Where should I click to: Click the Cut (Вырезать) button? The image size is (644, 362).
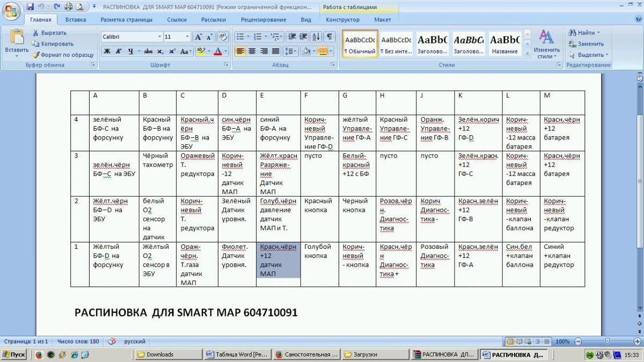[x=49, y=33]
